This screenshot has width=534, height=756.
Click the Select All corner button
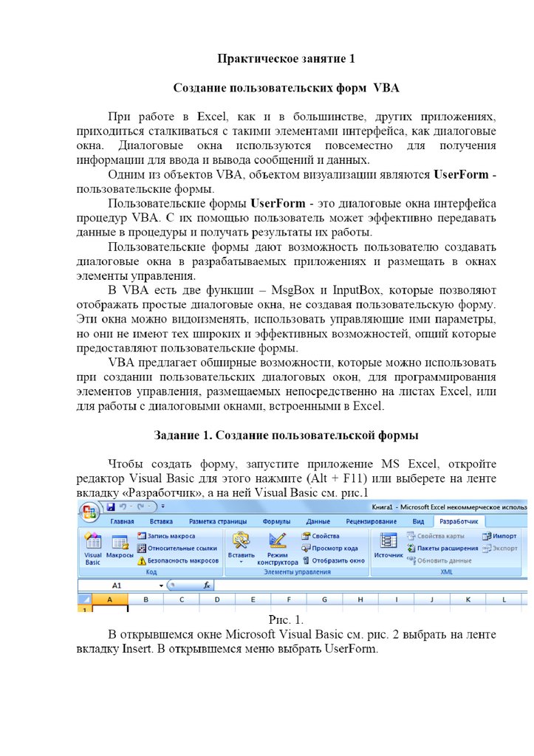coord(84,599)
